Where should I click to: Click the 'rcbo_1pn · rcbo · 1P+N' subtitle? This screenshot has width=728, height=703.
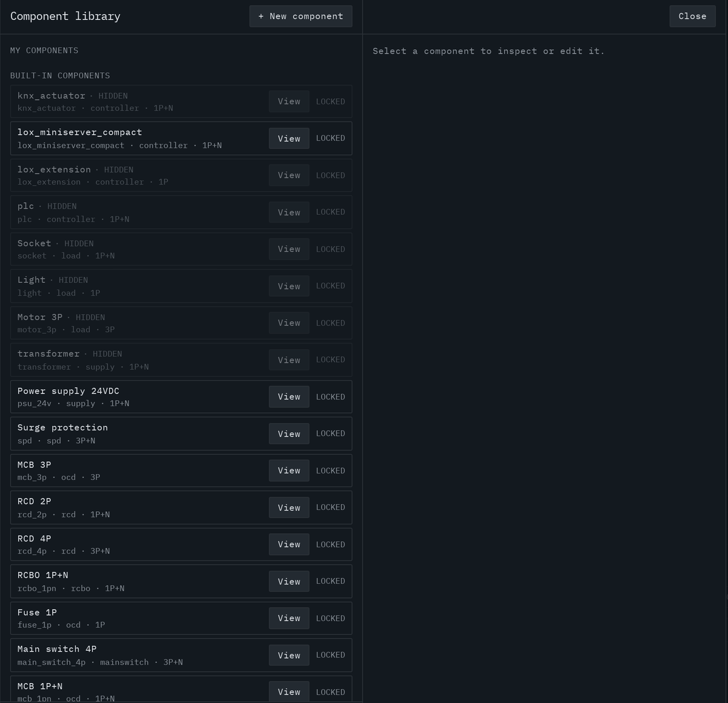click(x=71, y=588)
